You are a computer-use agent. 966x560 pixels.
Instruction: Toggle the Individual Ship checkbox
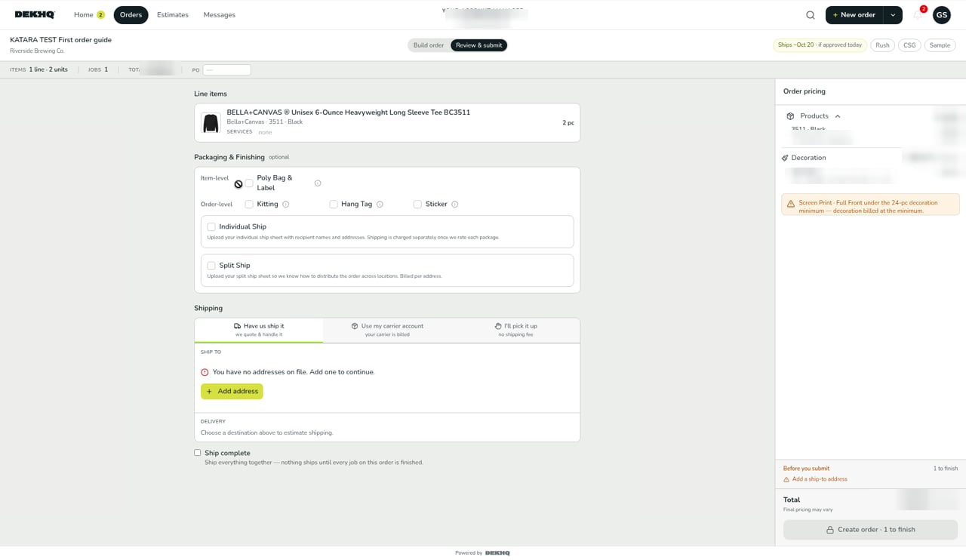[x=211, y=227]
